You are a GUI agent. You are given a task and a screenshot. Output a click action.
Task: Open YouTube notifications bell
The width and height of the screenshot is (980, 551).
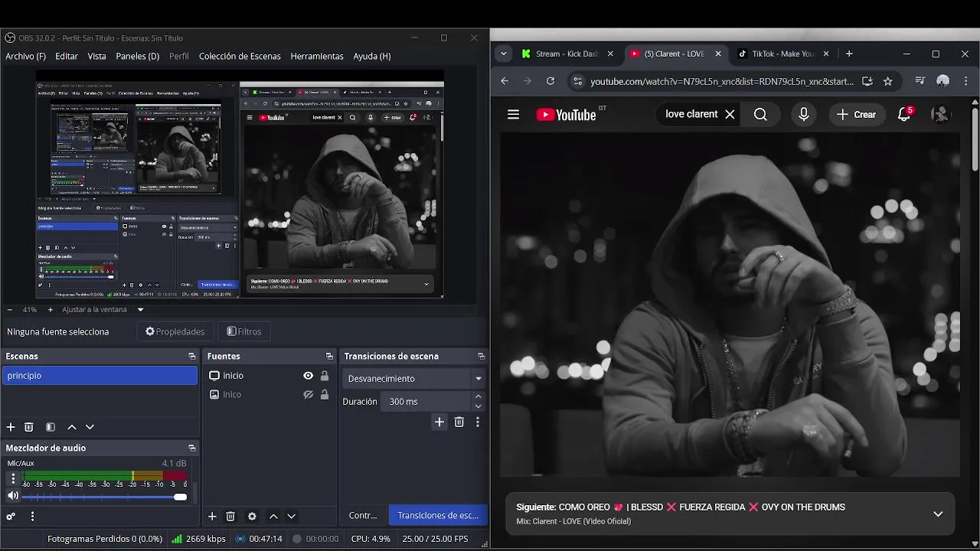coord(904,114)
